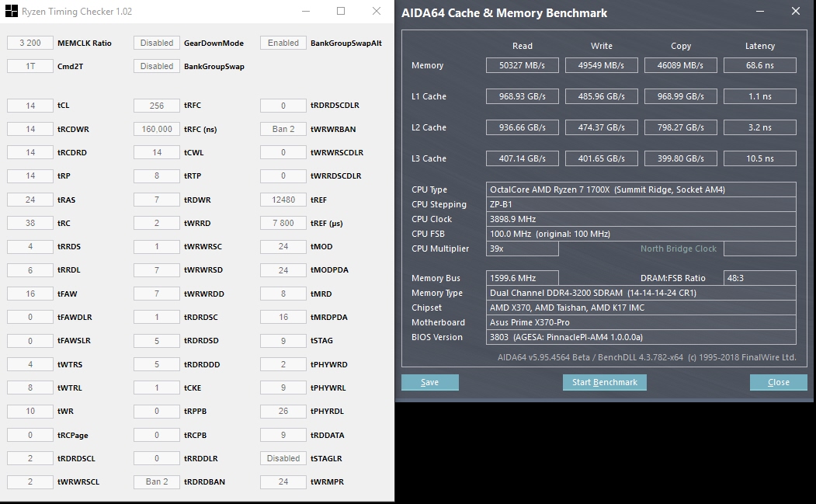Click the GearDownMode Disabled field

click(157, 43)
